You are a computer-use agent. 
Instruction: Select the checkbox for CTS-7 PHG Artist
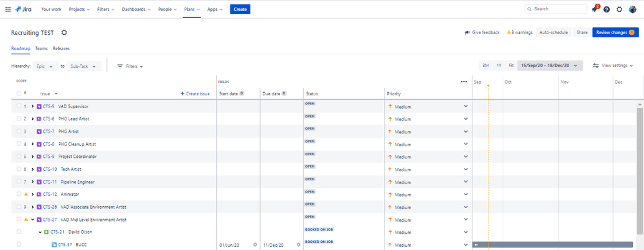(19, 131)
